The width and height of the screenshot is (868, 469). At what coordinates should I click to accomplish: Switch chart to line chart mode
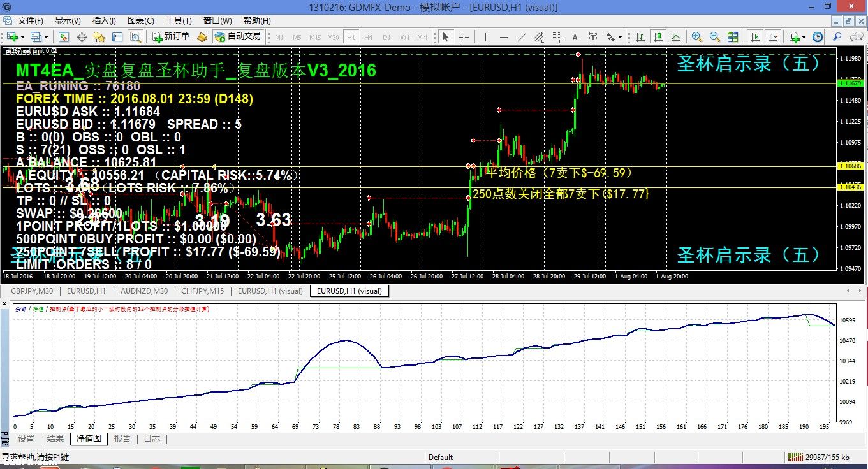(676, 37)
